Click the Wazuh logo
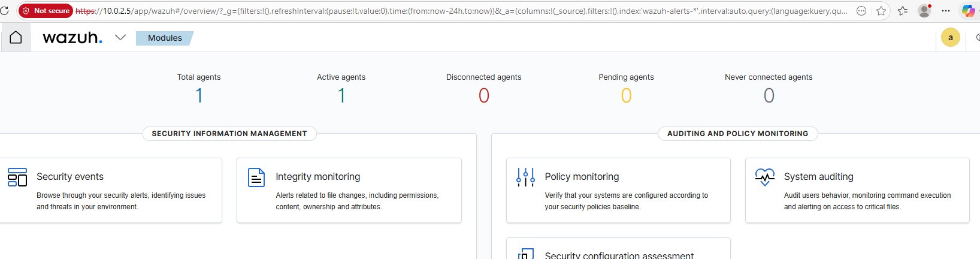This screenshot has height=259, width=980. click(x=72, y=38)
